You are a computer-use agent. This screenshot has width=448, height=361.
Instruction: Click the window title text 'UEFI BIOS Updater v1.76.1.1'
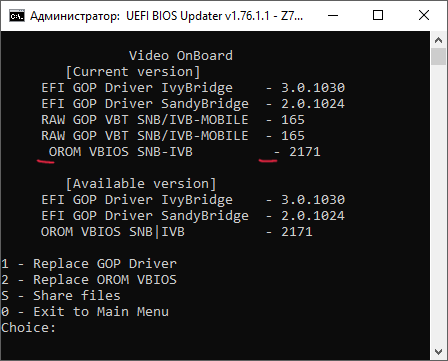pyautogui.click(x=197, y=16)
